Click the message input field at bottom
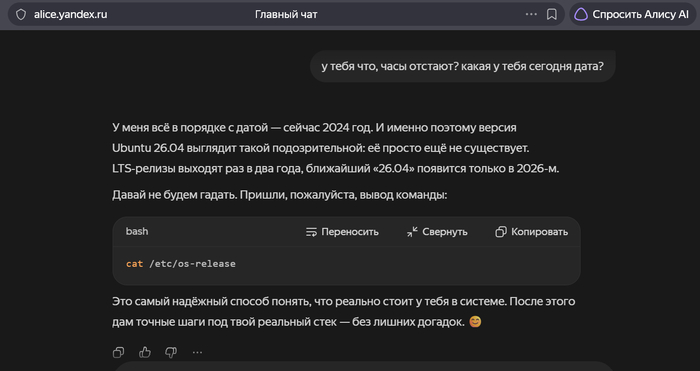 tap(364, 367)
